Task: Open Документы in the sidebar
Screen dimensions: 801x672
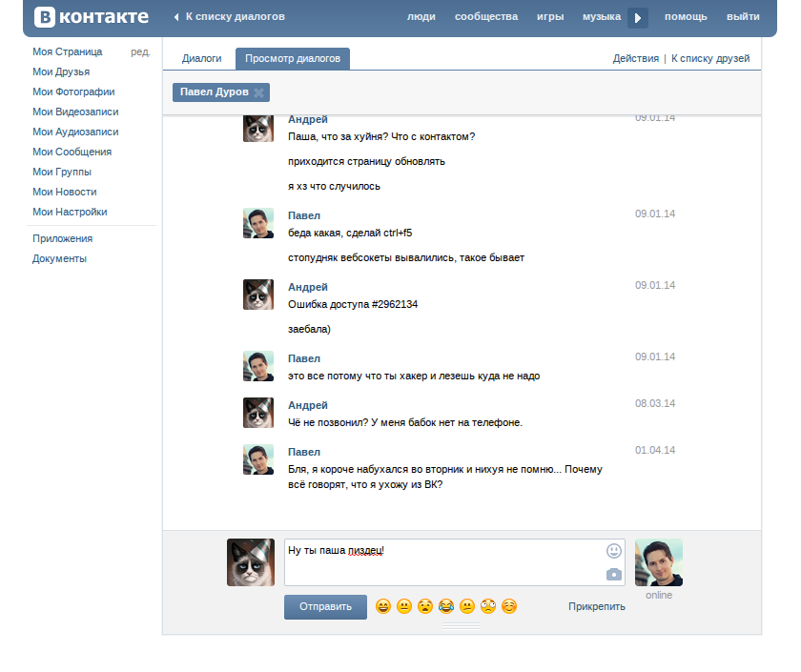Action: pos(59,258)
